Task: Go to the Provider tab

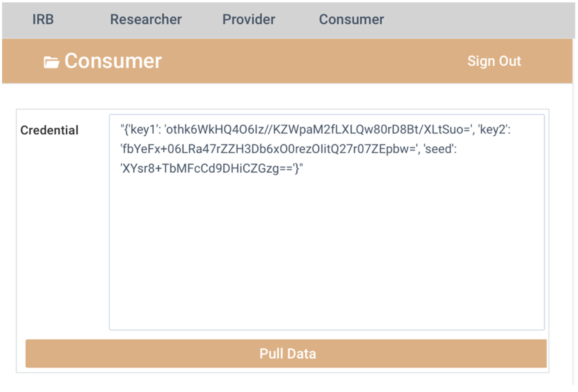Action: click(249, 19)
